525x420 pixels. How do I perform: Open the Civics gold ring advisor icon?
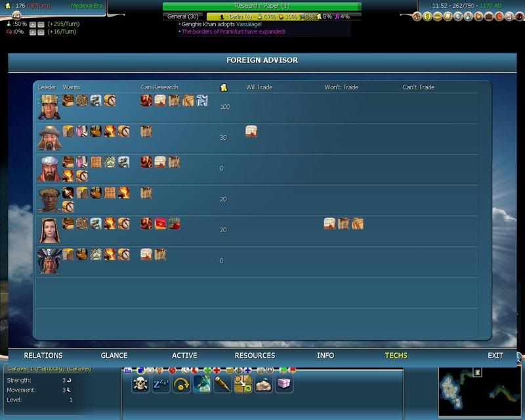(438, 16)
